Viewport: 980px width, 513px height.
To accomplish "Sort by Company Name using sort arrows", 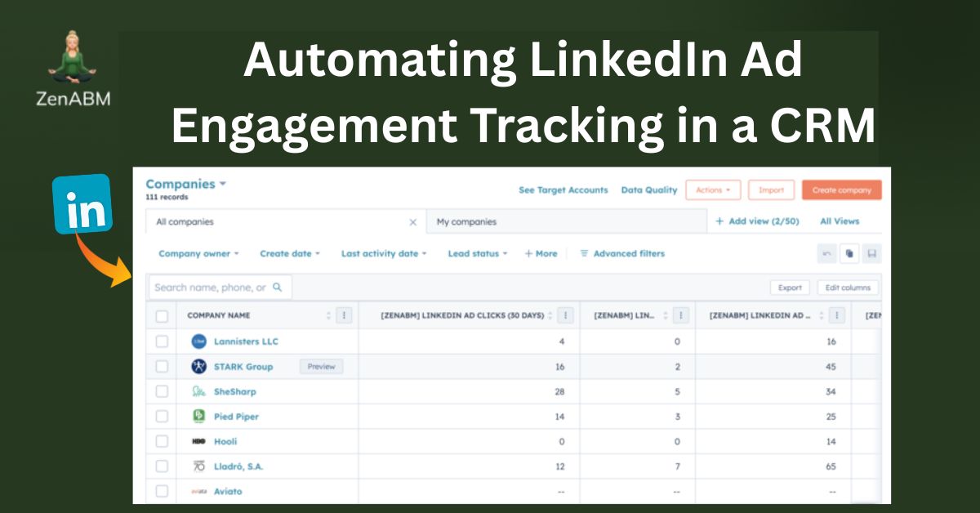I will point(329,315).
